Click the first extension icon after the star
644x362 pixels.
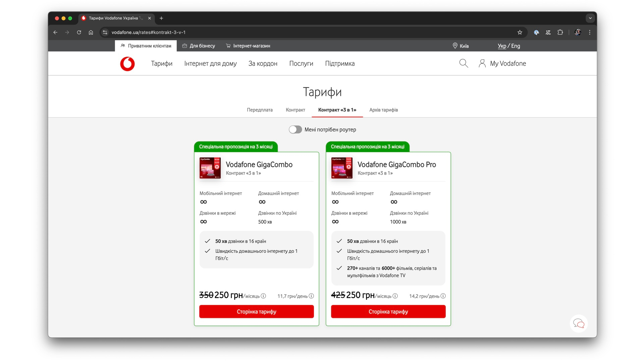[536, 33]
